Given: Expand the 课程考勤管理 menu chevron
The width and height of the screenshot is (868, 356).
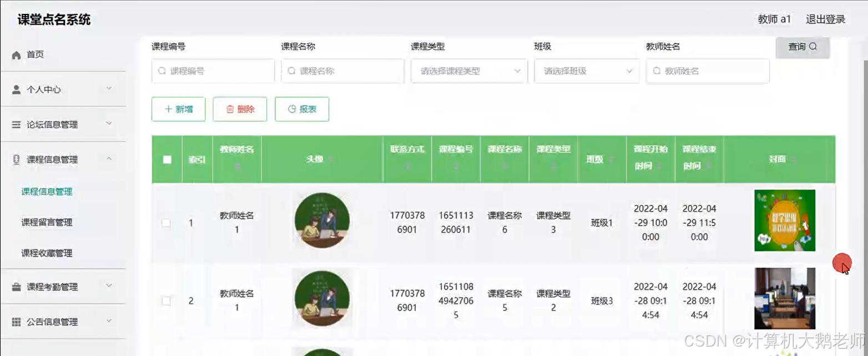Looking at the screenshot, I should tap(109, 286).
